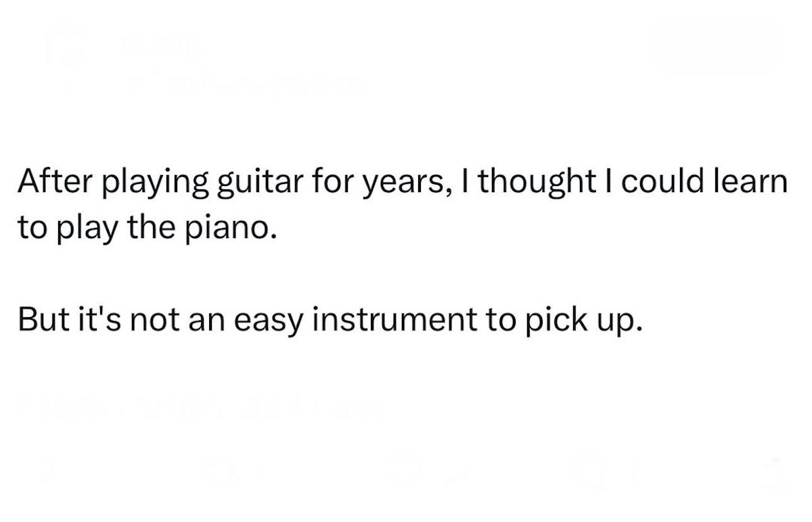Click the line starting 'After playing guitar'
Screen dimensions: 812x522
coord(403,185)
